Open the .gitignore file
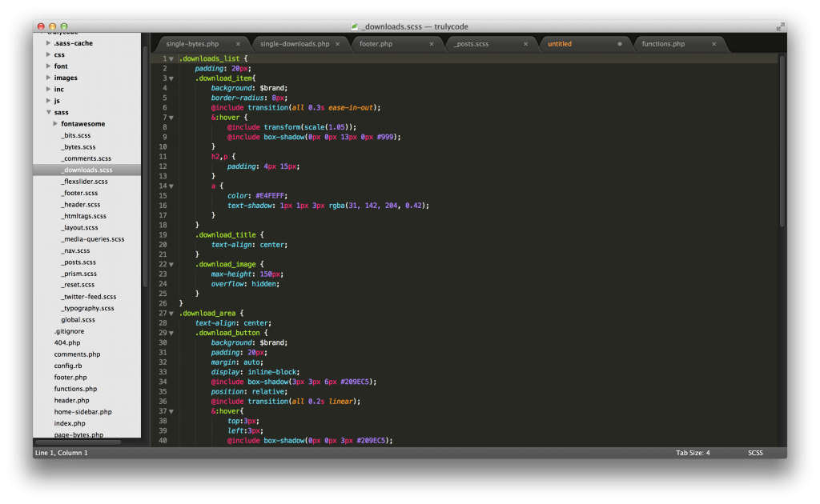820x504 pixels. 69,330
